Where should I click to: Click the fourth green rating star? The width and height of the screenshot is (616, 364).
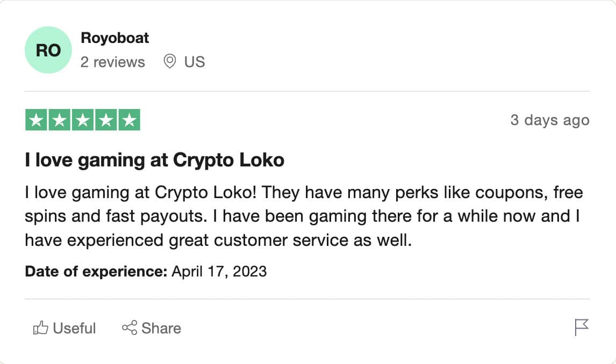pyautogui.click(x=106, y=120)
